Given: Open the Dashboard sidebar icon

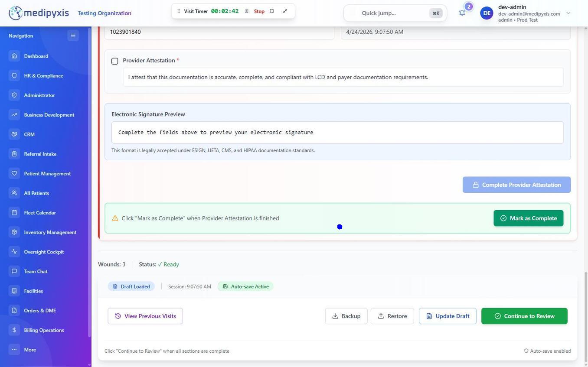Looking at the screenshot, I should coord(14,56).
